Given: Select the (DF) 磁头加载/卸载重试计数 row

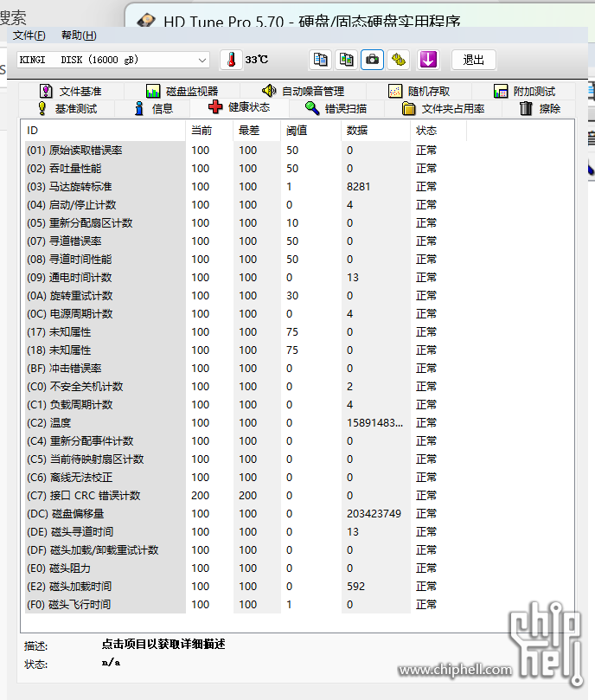Looking at the screenshot, I should 246,550.
